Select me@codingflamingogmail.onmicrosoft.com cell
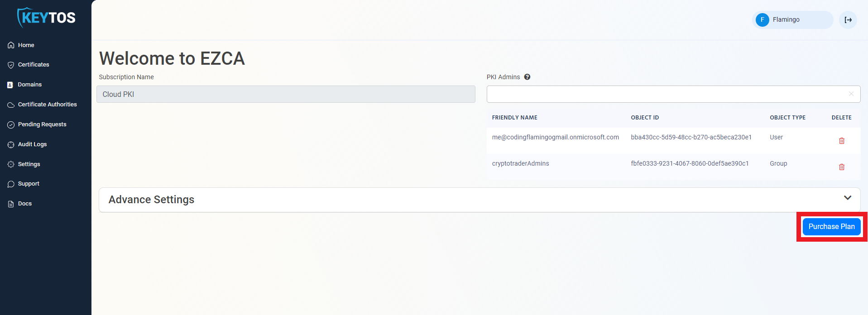 click(x=556, y=137)
